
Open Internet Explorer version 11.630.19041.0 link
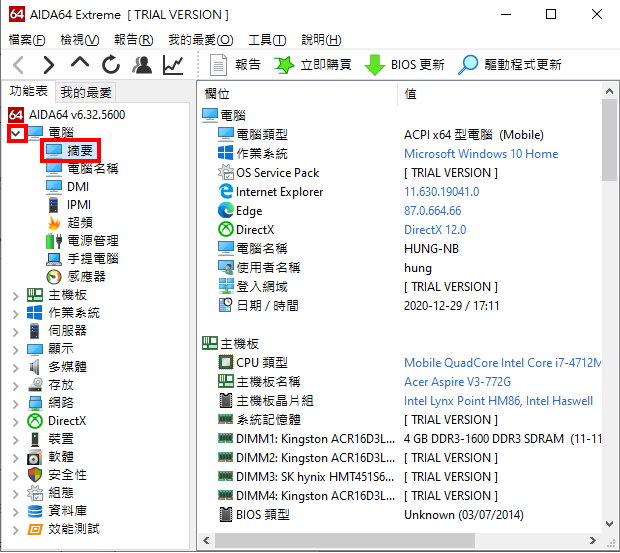441,192
